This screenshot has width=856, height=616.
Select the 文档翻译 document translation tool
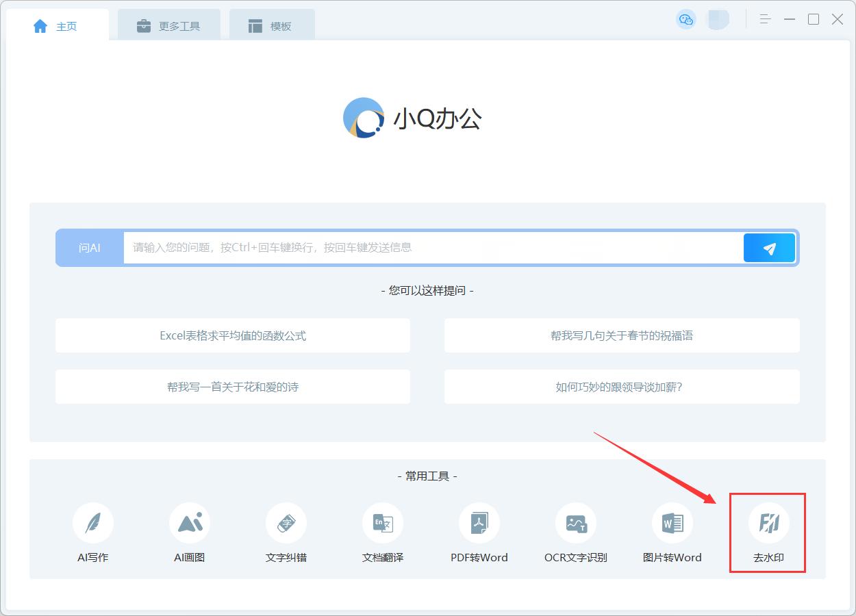(383, 524)
